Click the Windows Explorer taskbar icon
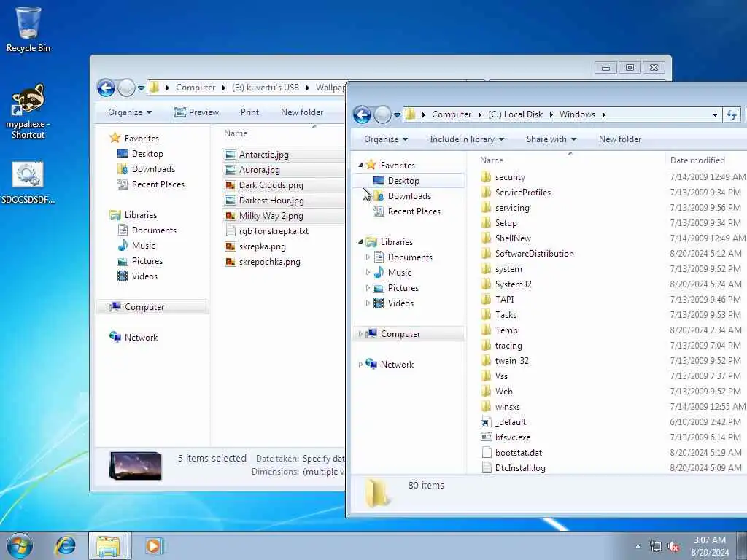747x560 pixels. [108, 545]
